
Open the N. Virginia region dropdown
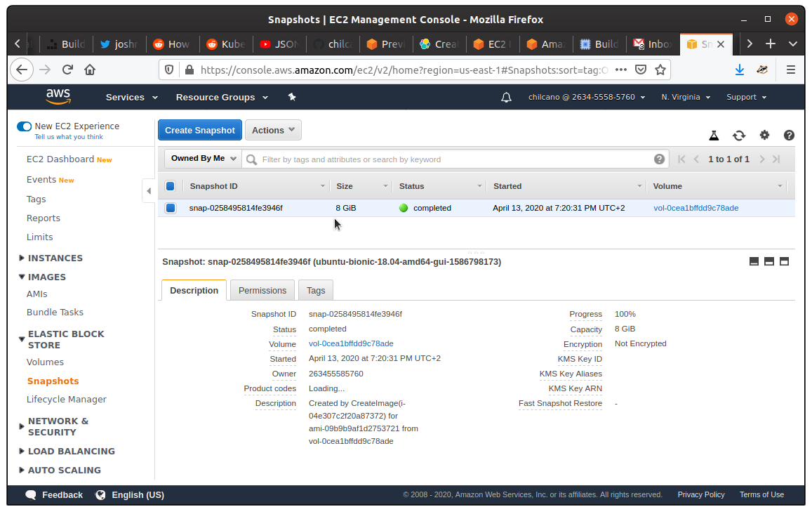pyautogui.click(x=686, y=98)
